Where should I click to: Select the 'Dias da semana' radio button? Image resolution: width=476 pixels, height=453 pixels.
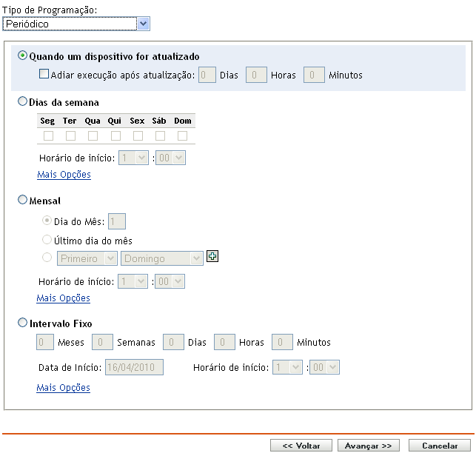[22, 101]
